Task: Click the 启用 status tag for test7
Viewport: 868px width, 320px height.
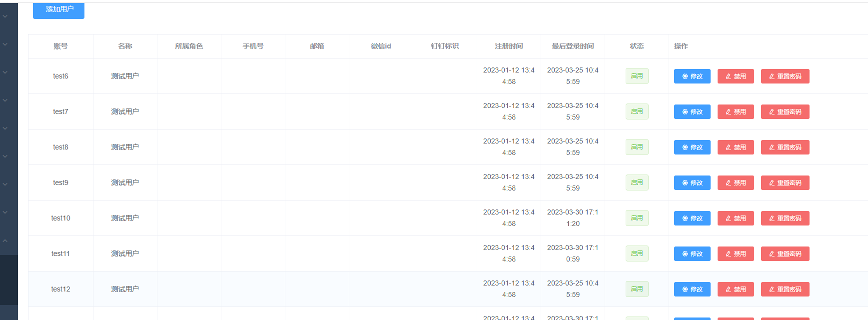Action: [637, 111]
